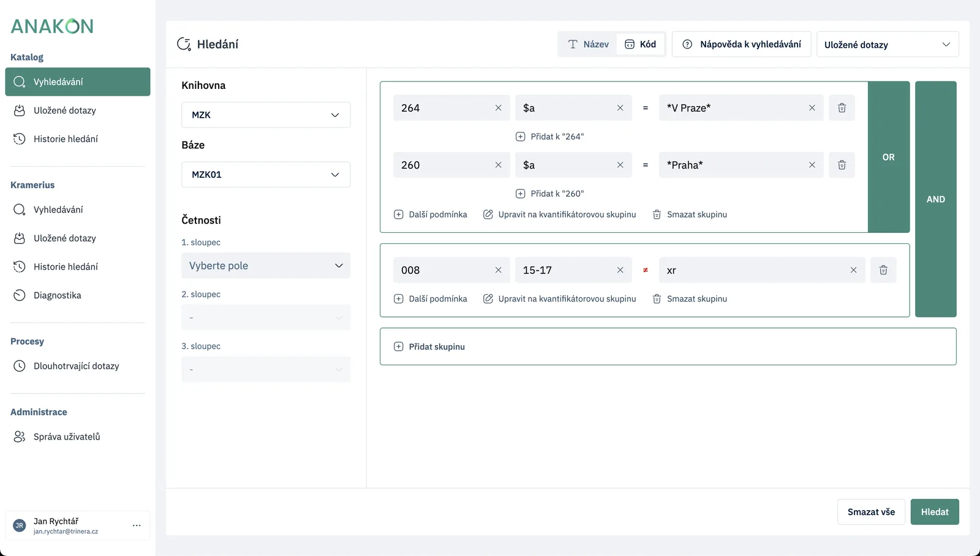Clear the 260 field value
The image size is (980, 556).
[499, 165]
